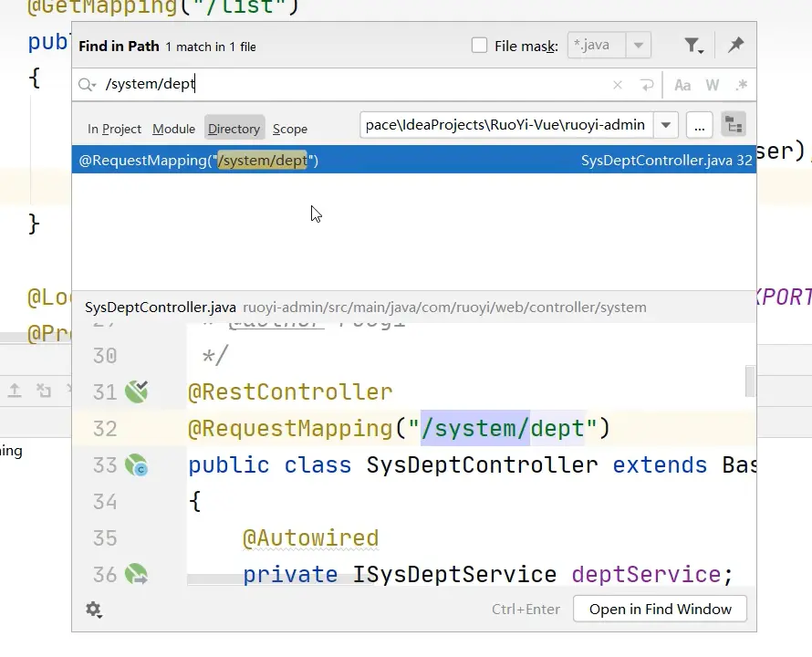Pin the Find in Path window
This screenshot has height=657, width=812.
click(x=735, y=46)
